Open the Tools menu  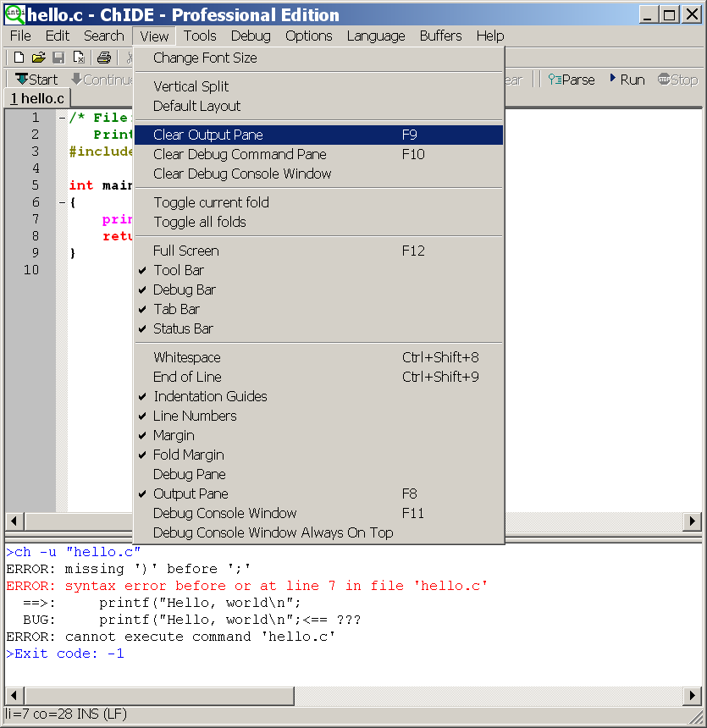tap(200, 36)
